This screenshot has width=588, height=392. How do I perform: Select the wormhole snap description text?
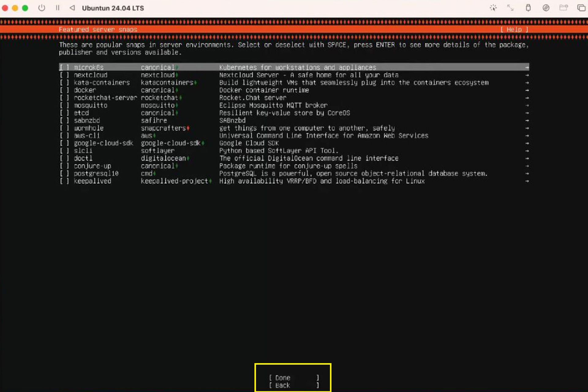pos(307,128)
